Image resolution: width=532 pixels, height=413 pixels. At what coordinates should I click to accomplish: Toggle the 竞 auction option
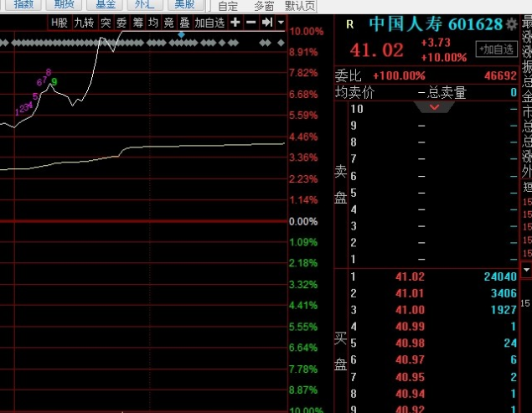pyautogui.click(x=168, y=23)
